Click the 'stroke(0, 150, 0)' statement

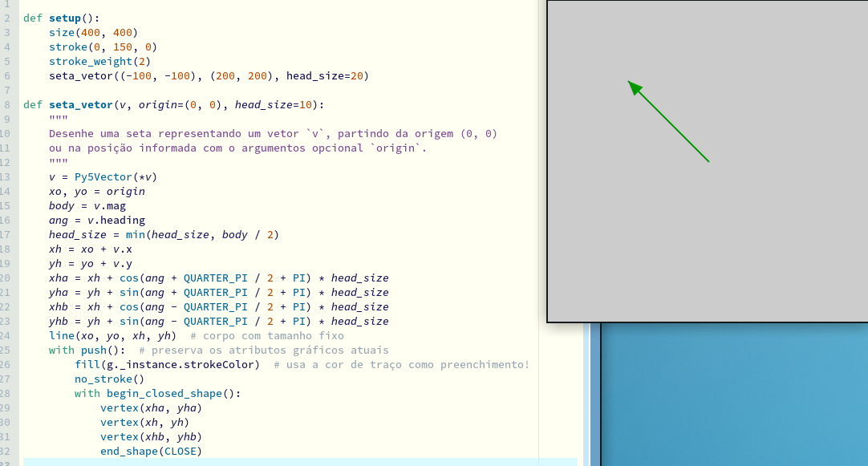(x=103, y=47)
